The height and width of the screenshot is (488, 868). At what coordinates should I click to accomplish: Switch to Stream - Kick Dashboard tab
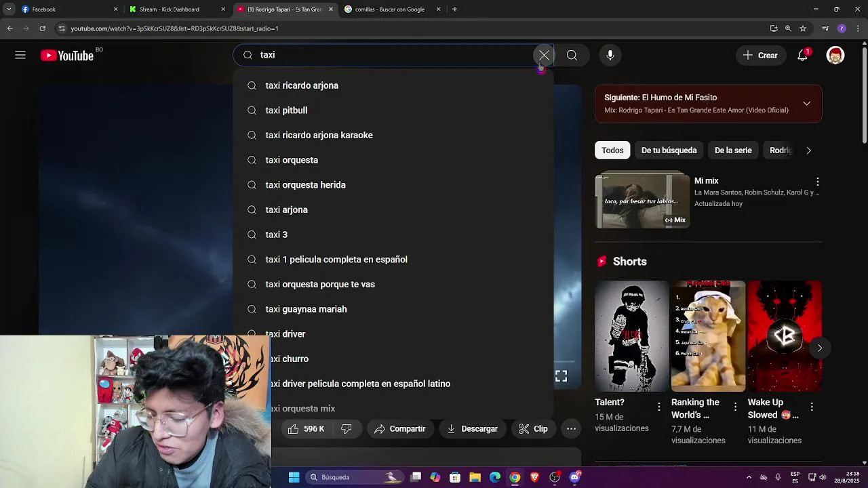pyautogui.click(x=178, y=9)
